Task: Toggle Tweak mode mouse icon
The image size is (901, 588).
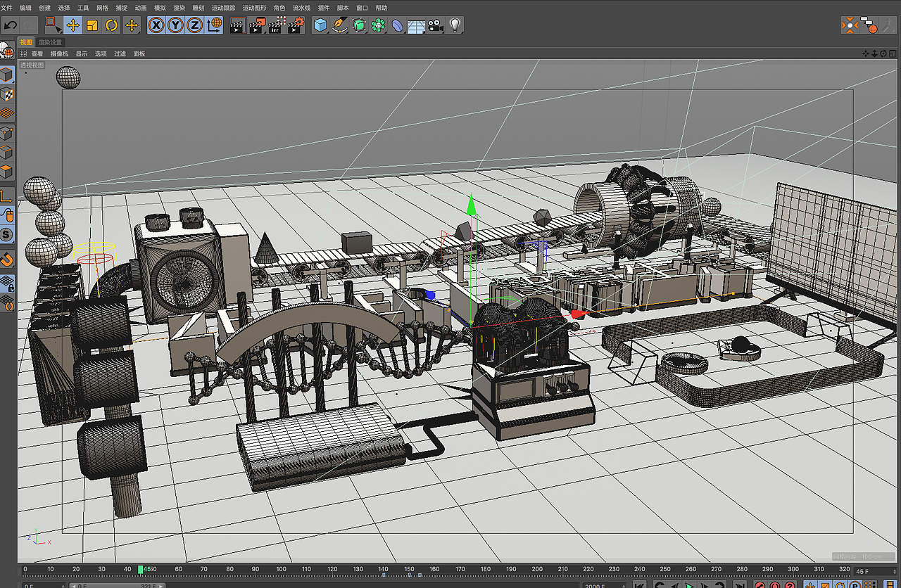Action: 7,215
